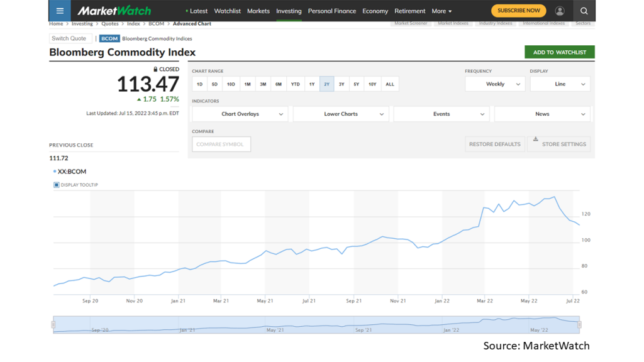
Task: Open the hamburger navigation menu
Action: tap(60, 11)
